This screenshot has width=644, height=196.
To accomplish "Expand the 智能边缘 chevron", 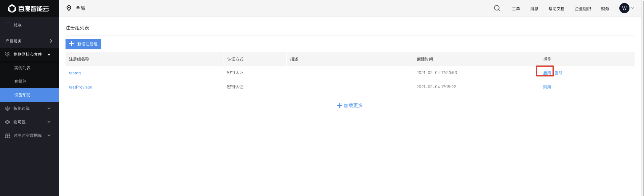I will click(x=49, y=108).
